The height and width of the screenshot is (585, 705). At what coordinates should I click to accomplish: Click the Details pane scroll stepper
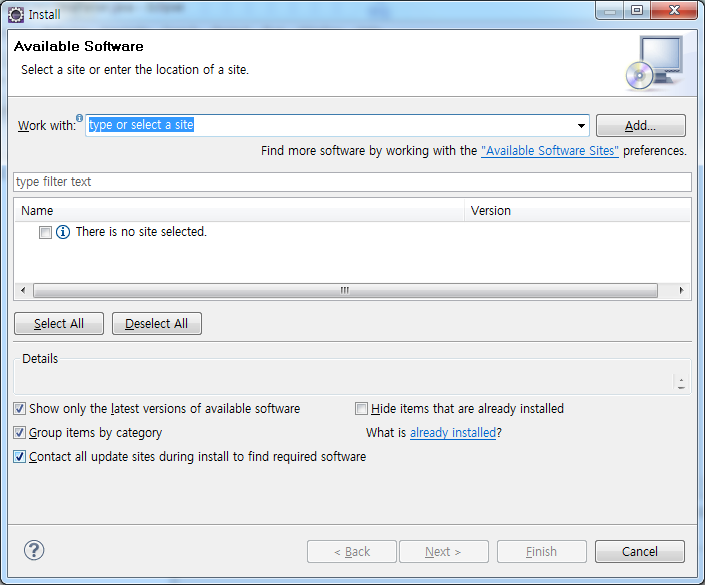(x=681, y=383)
